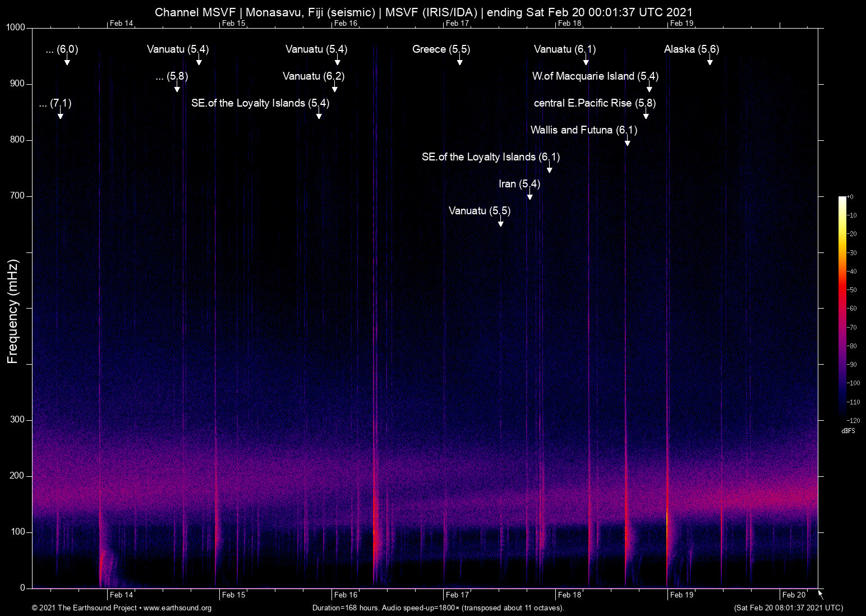Click the "Greece (5.5)" event label

click(x=441, y=49)
